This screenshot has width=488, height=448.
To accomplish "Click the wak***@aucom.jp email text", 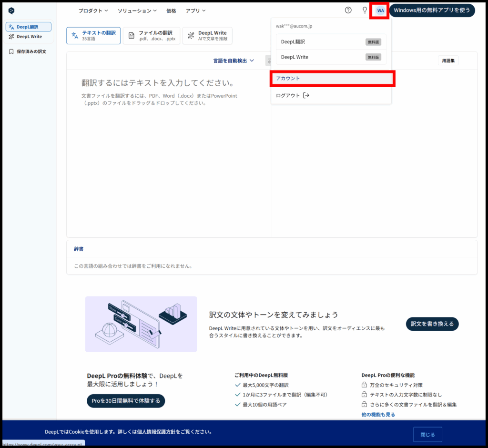I will 294,26.
